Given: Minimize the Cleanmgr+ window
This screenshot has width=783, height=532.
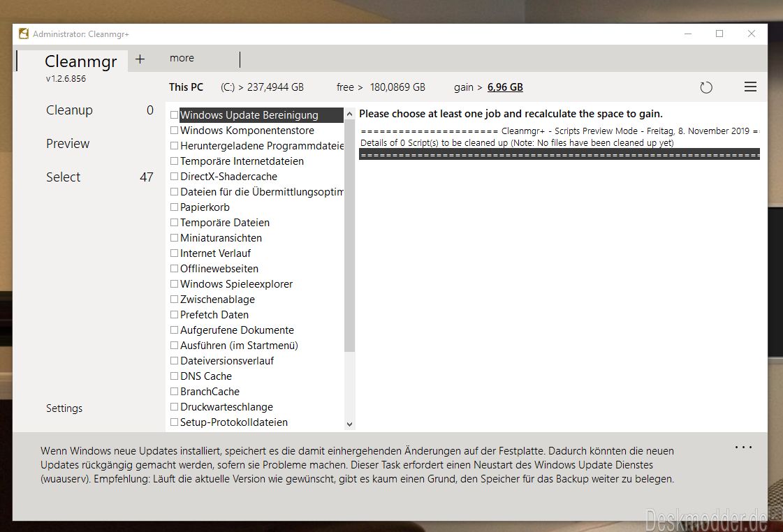Looking at the screenshot, I should coord(687,34).
